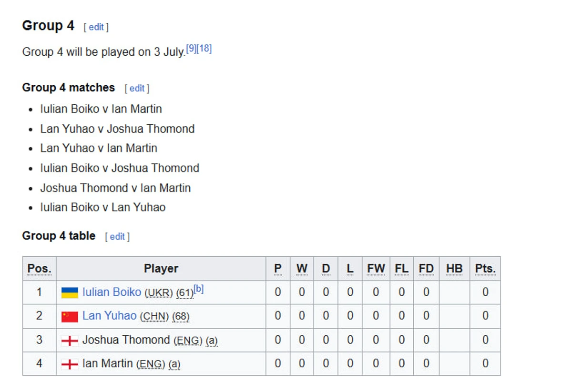Click the FD column header abbreviation

tap(426, 269)
